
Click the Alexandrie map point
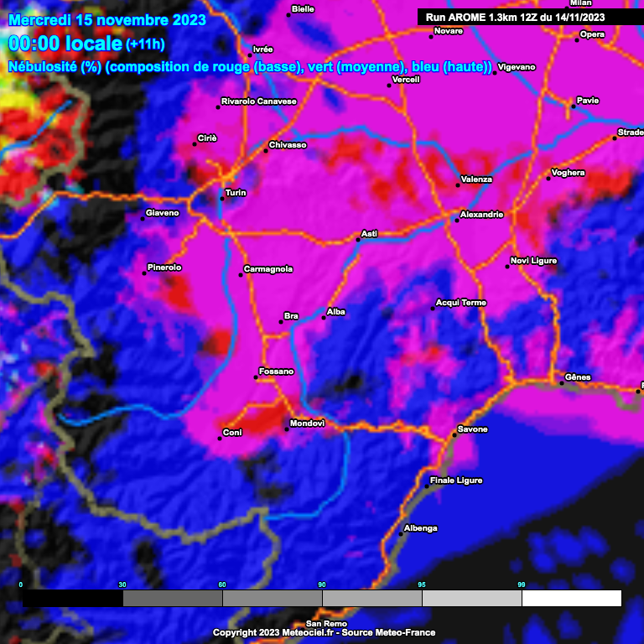[457, 220]
